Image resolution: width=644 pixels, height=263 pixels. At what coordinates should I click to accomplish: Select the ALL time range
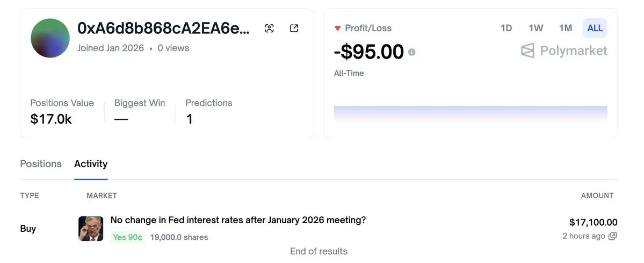595,28
